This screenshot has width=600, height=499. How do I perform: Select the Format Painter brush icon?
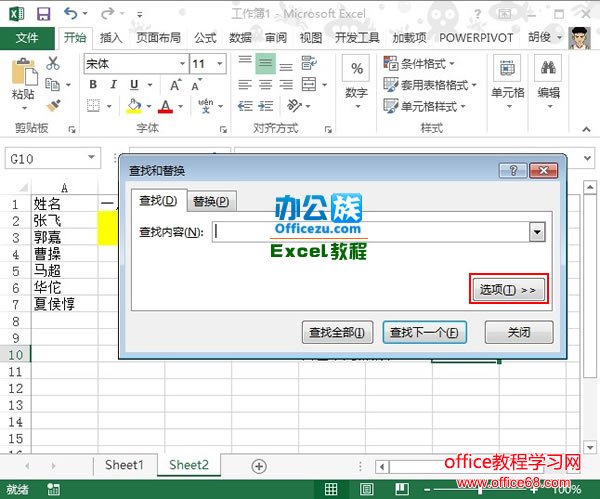[53, 105]
